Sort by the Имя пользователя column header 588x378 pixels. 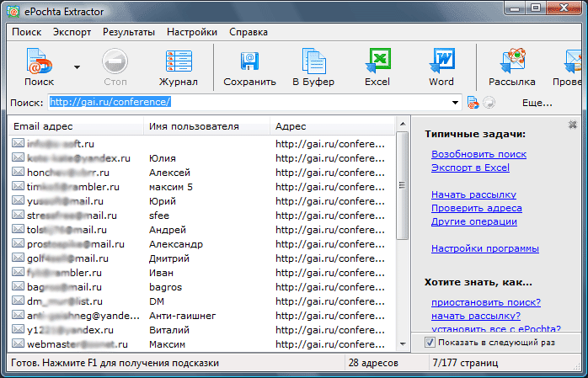(x=207, y=126)
